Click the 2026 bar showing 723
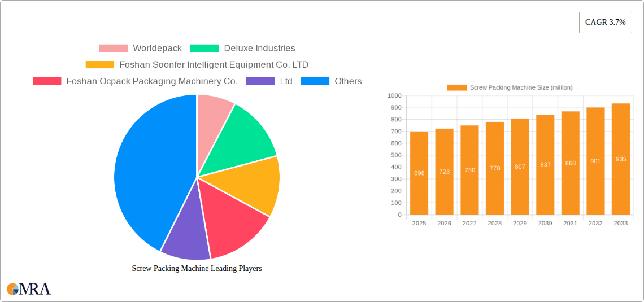The width and height of the screenshot is (644, 302). (445, 172)
